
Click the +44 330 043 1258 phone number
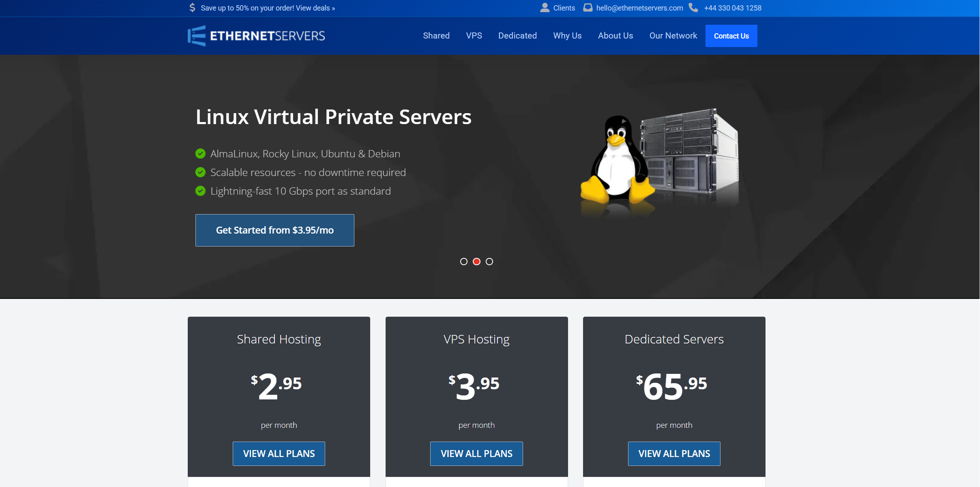point(733,8)
